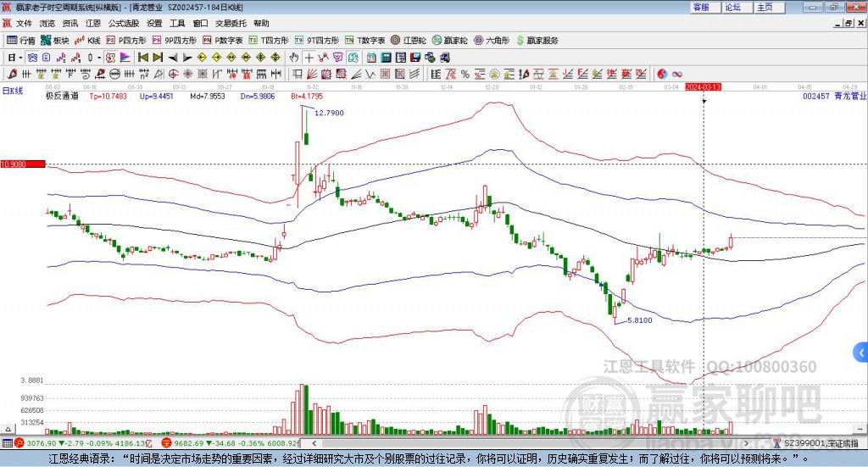Open the calculator icon
This screenshot has height=467, width=868.
pos(386,58)
